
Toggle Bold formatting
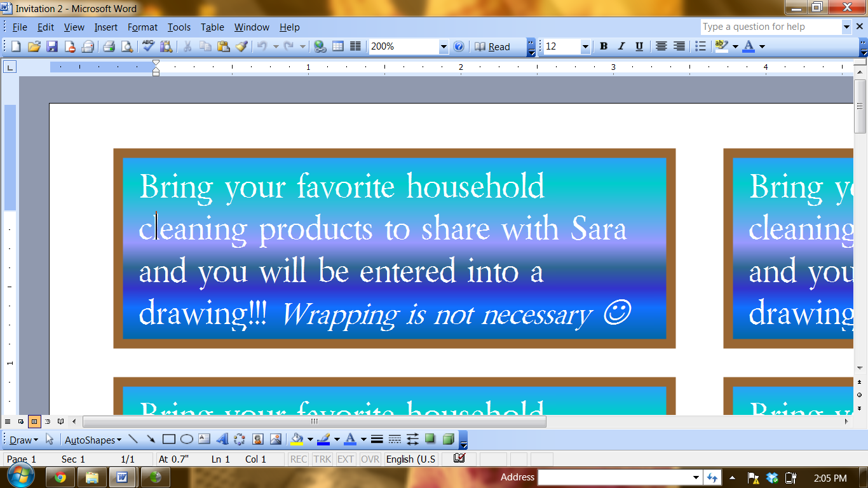coord(604,46)
